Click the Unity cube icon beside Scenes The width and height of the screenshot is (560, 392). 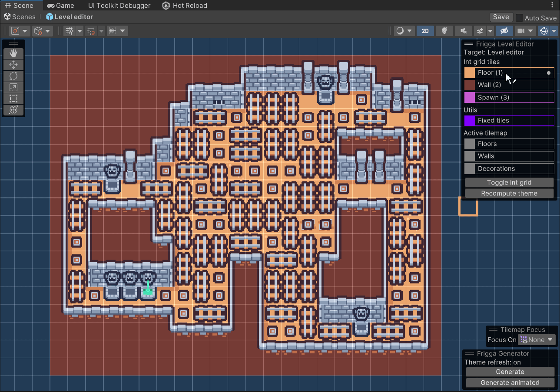[x=7, y=16]
